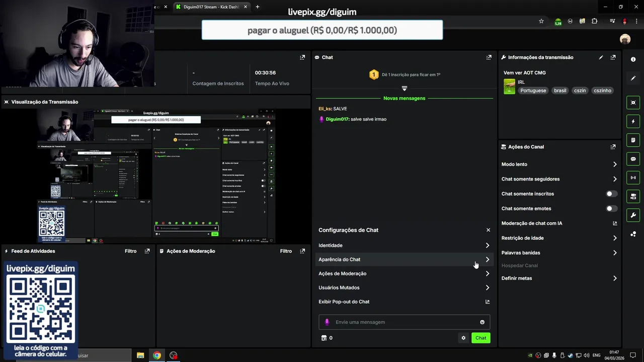Viewport: 644px width, 362px height.
Task: Open a new browser tab
Action: pos(258,7)
